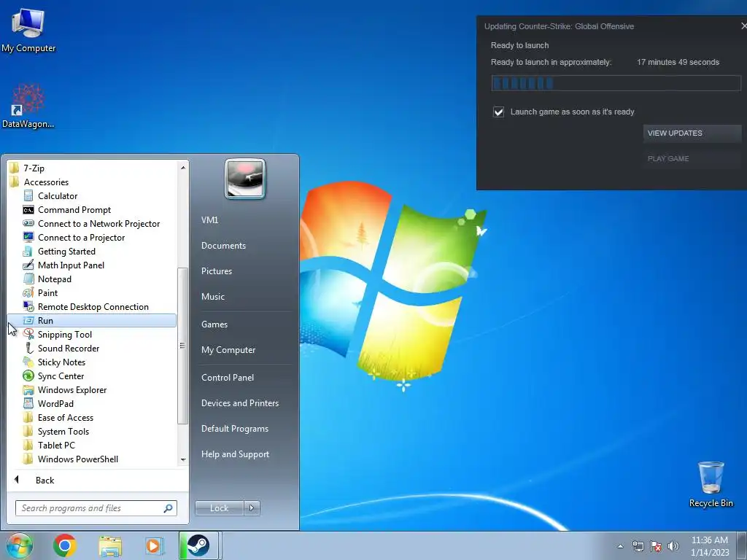
Task: Close the Updating Counter-Strike dialog
Action: tap(743, 26)
